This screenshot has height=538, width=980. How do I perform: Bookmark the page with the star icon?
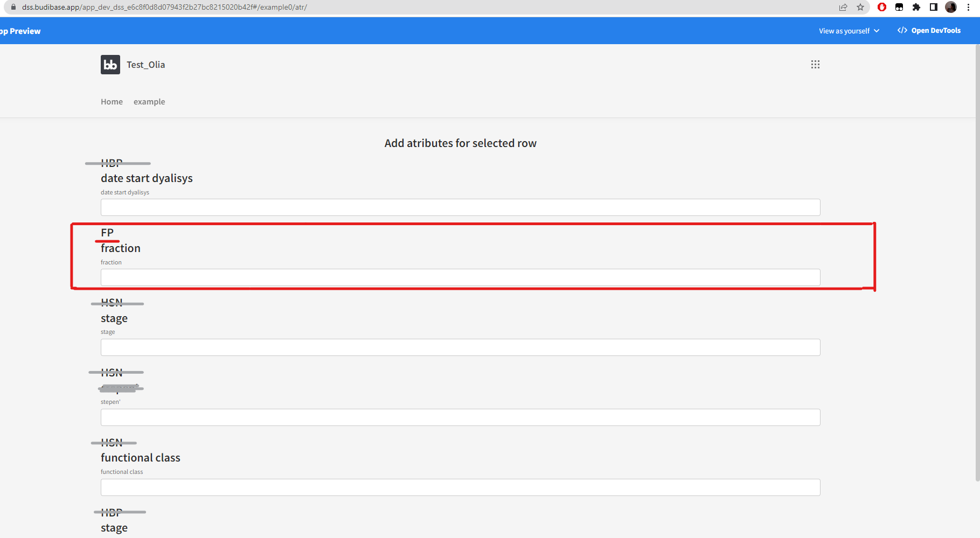(x=860, y=7)
